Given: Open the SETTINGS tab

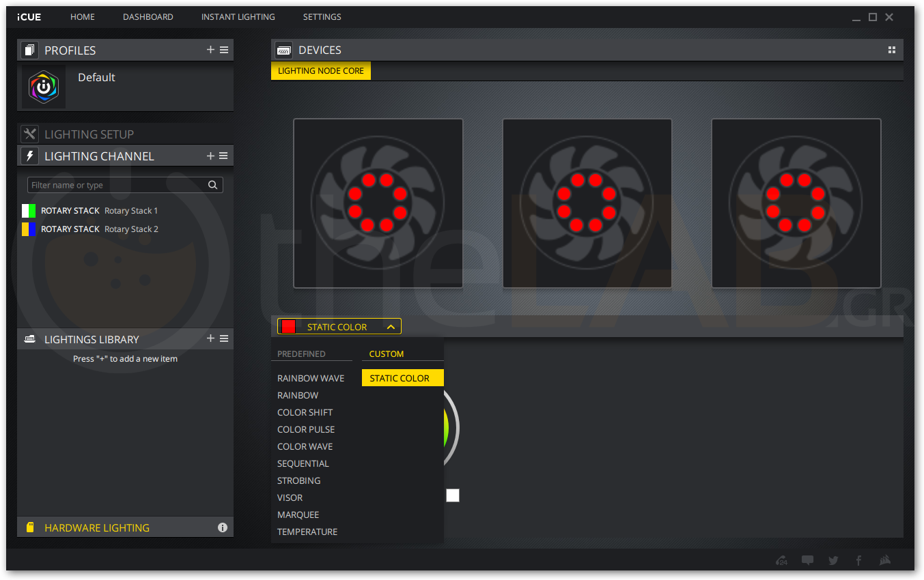Looking at the screenshot, I should click(x=322, y=17).
